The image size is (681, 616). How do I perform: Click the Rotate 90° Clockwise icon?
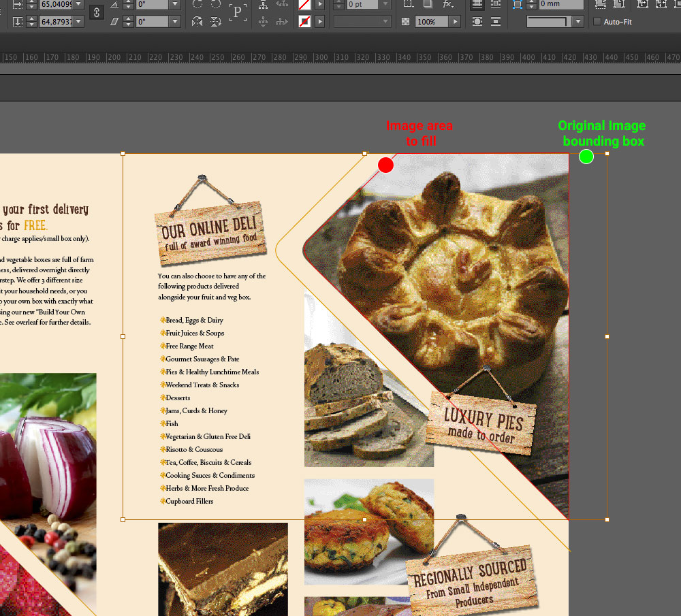pyautogui.click(x=197, y=4)
